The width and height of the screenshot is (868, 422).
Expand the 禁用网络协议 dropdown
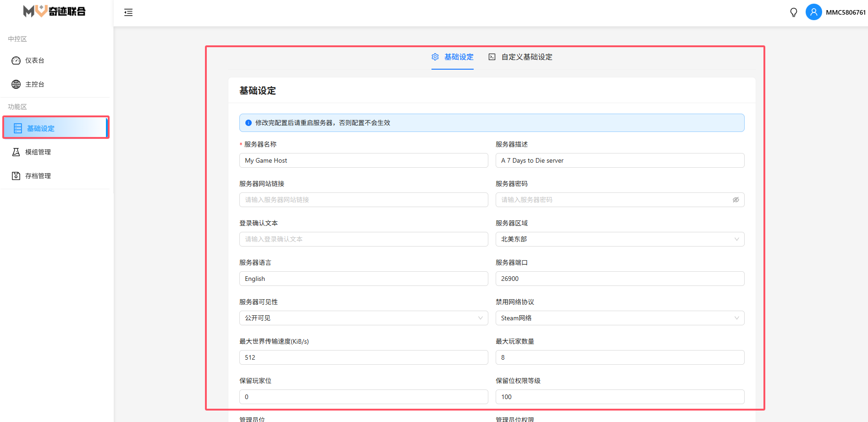(619, 318)
